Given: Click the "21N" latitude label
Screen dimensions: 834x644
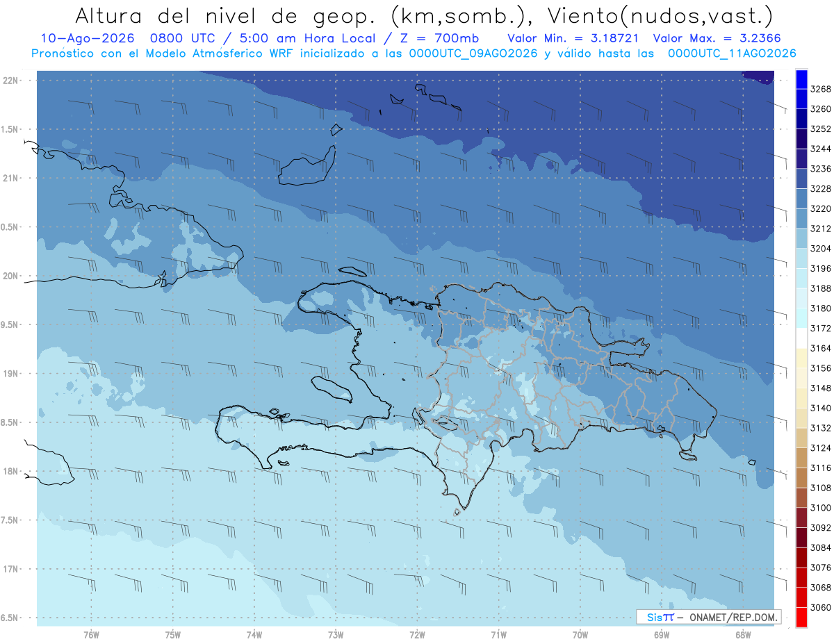Looking at the screenshot, I should click(x=11, y=179).
